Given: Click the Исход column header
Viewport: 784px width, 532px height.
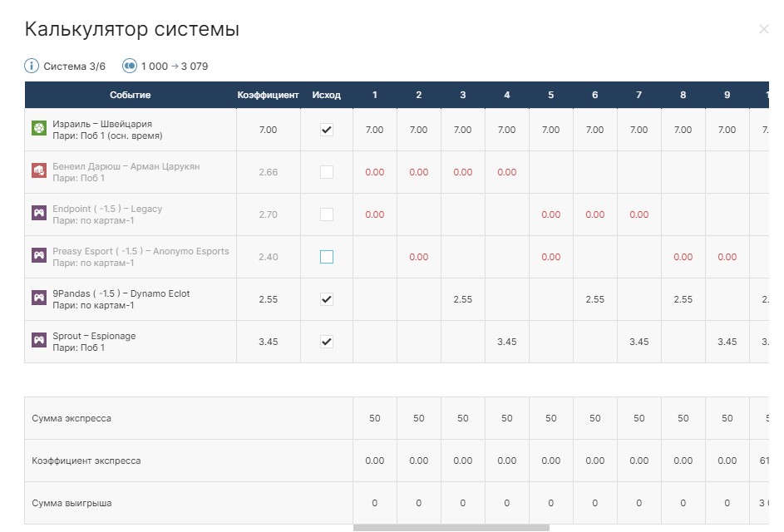Looking at the screenshot, I should click(327, 95).
